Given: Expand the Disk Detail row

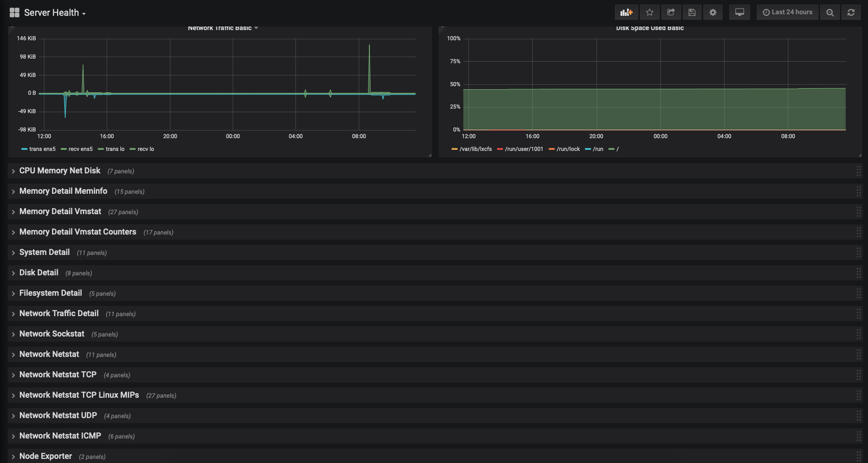Looking at the screenshot, I should 39,273.
